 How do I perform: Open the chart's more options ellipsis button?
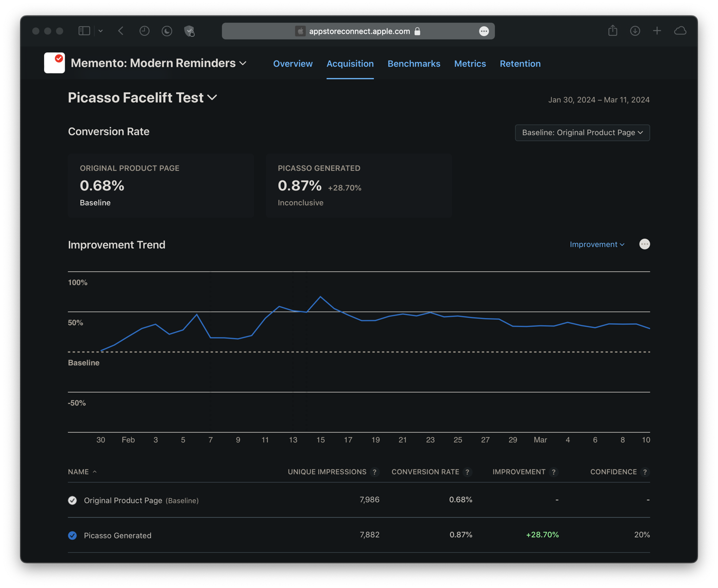tap(645, 244)
